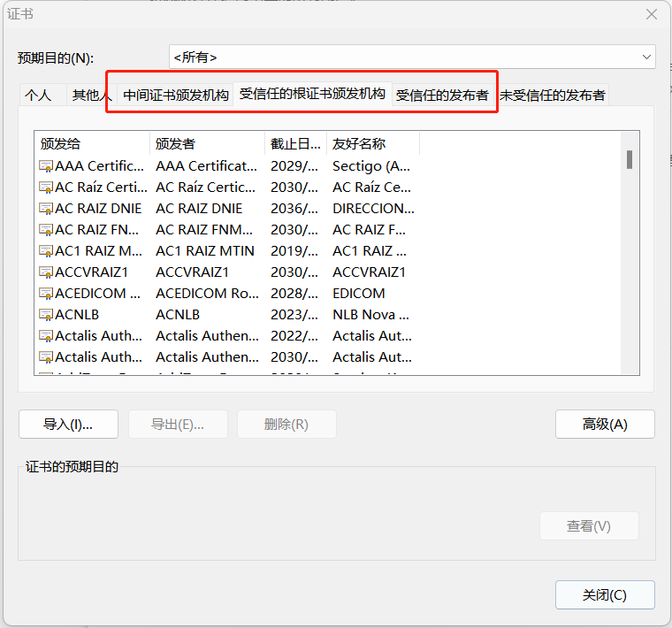The height and width of the screenshot is (628, 672).
Task: Click the 2019/... expiry date cell
Action: [294, 251]
